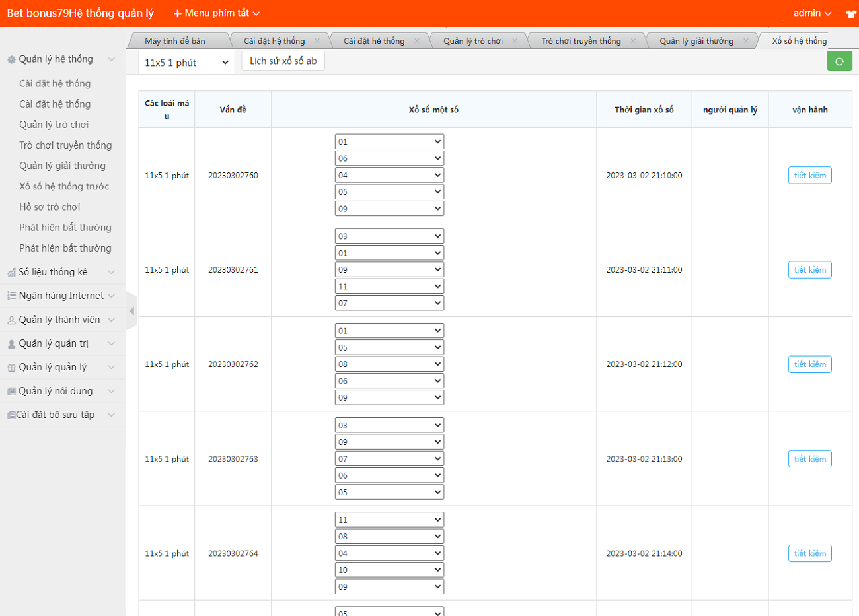This screenshot has width=859, height=616.
Task: Open first number dropdown for draw 20230302760
Action: (389, 141)
